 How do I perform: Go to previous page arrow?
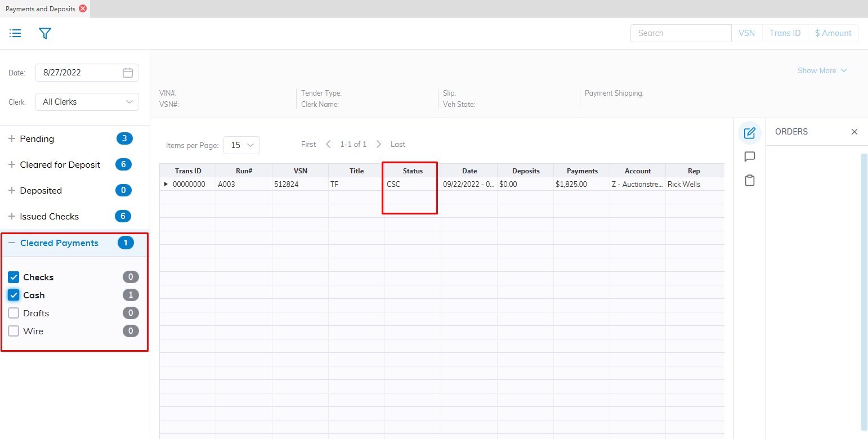pos(329,144)
